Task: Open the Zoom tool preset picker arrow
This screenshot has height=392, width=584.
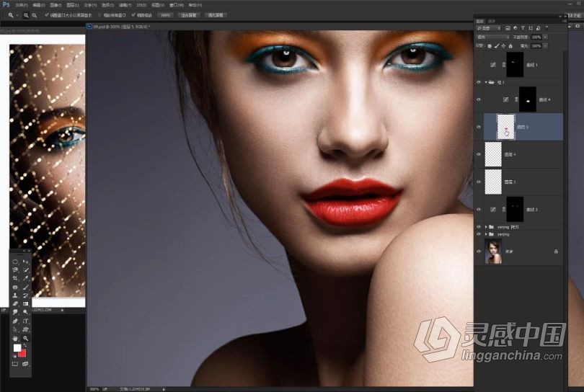Action: coord(17,16)
